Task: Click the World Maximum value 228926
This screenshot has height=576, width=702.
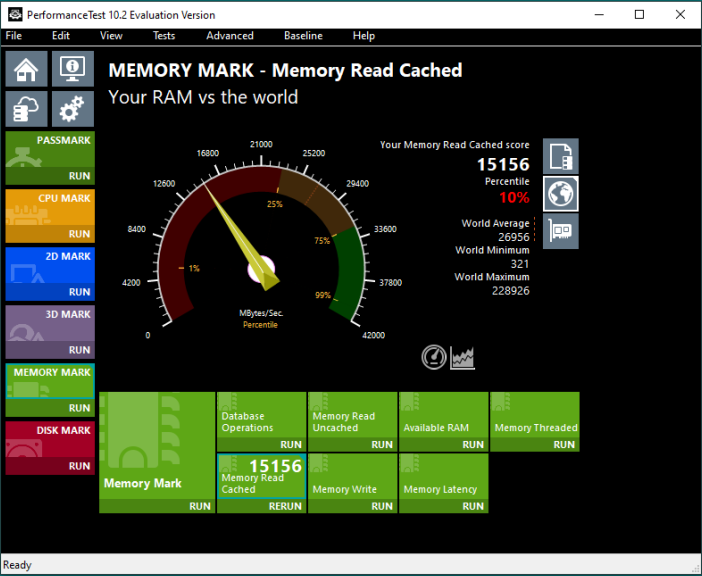Action: (x=510, y=291)
